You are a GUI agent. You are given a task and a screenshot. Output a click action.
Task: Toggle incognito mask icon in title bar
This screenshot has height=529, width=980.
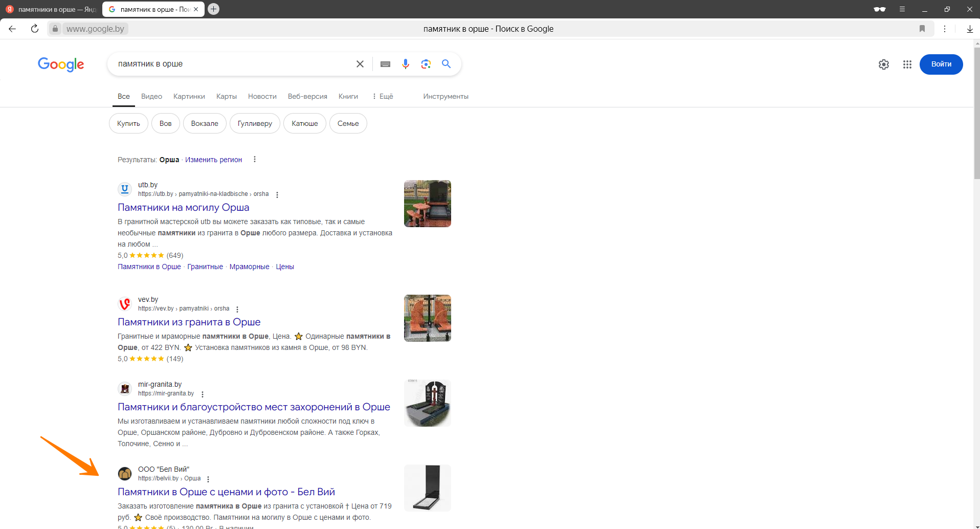[x=880, y=9]
